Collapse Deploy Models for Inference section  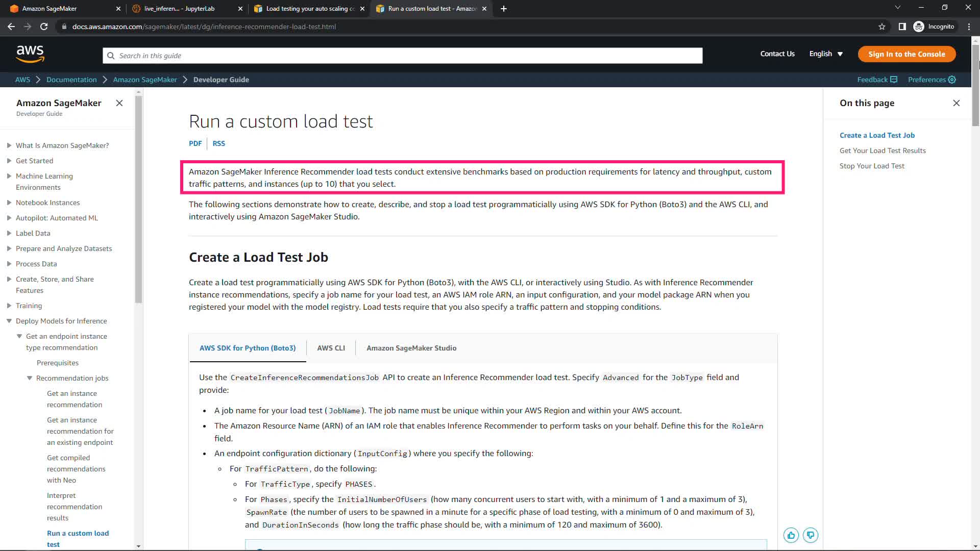click(x=9, y=321)
